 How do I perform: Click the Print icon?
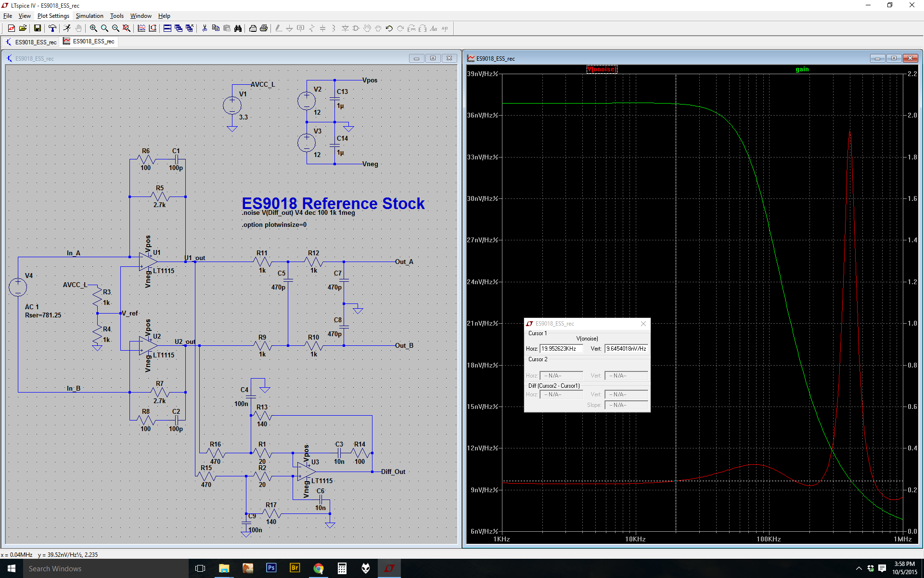264,28
